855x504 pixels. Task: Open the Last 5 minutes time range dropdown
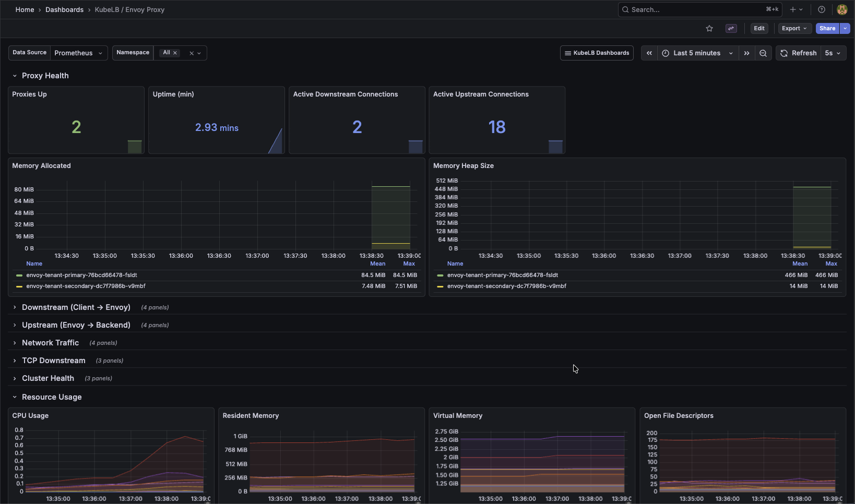tap(697, 53)
